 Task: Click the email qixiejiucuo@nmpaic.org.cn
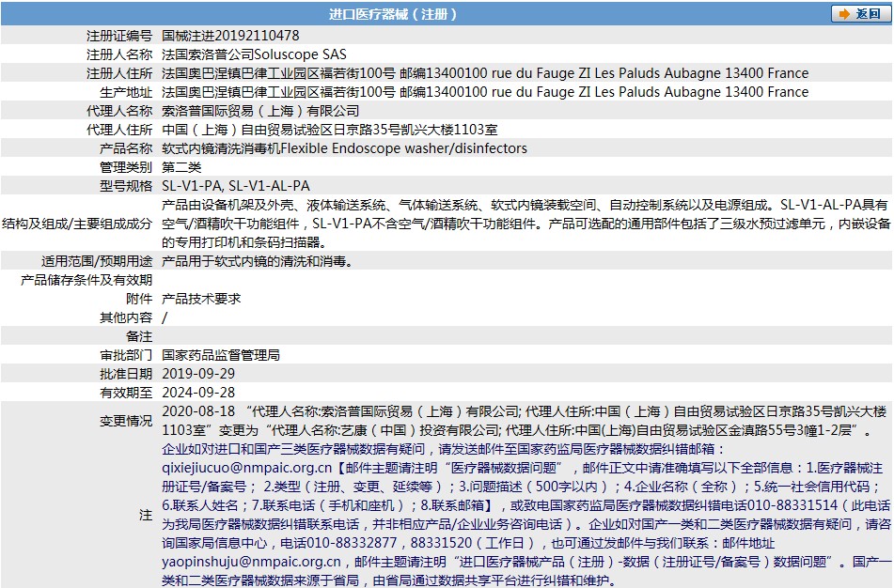[247, 468]
